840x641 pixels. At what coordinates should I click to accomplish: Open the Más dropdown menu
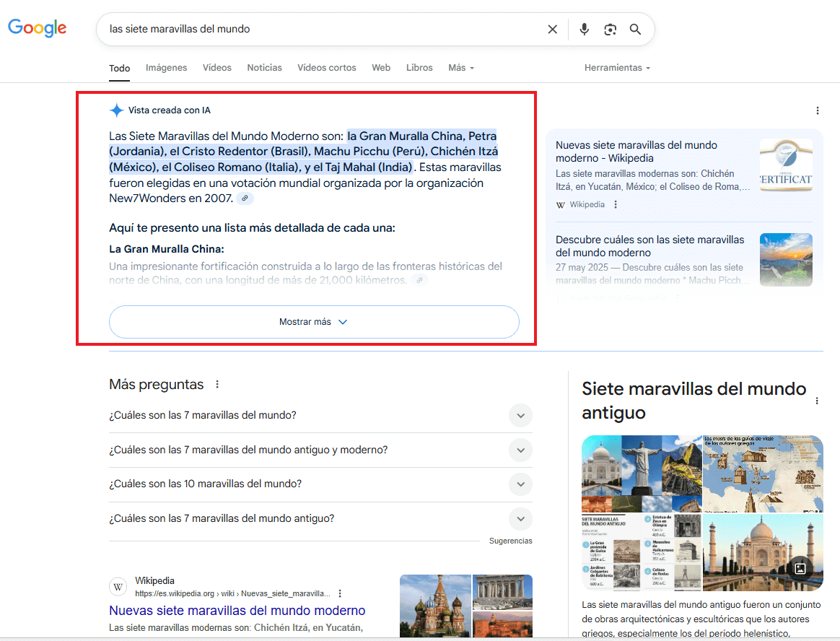tap(460, 68)
